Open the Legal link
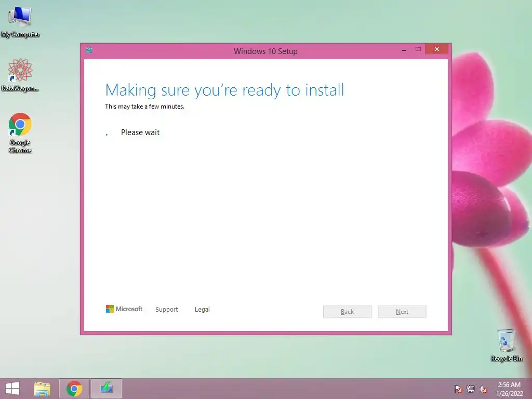Image resolution: width=532 pixels, height=399 pixels. point(202,310)
